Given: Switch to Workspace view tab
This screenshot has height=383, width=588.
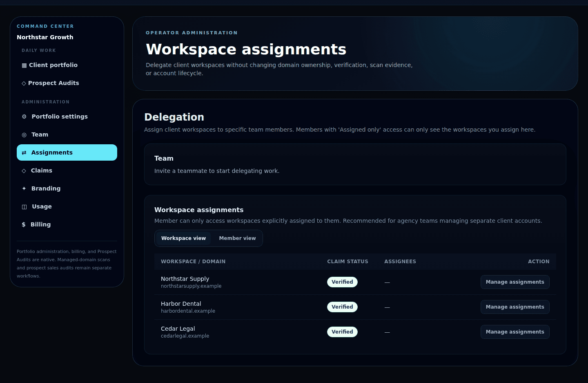Looking at the screenshot, I should tap(183, 238).
